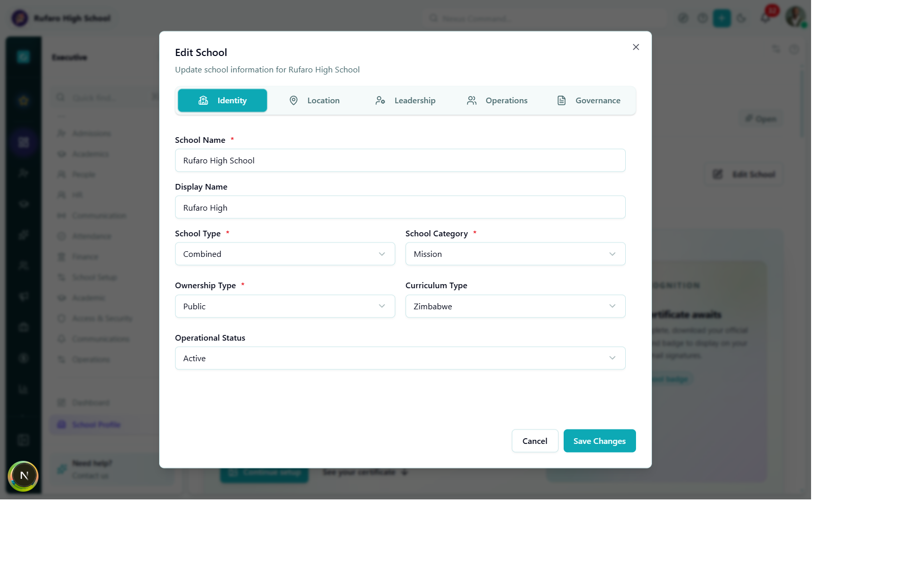Change the Ownership Type selection
This screenshot has height=578, width=924.
pos(285,307)
